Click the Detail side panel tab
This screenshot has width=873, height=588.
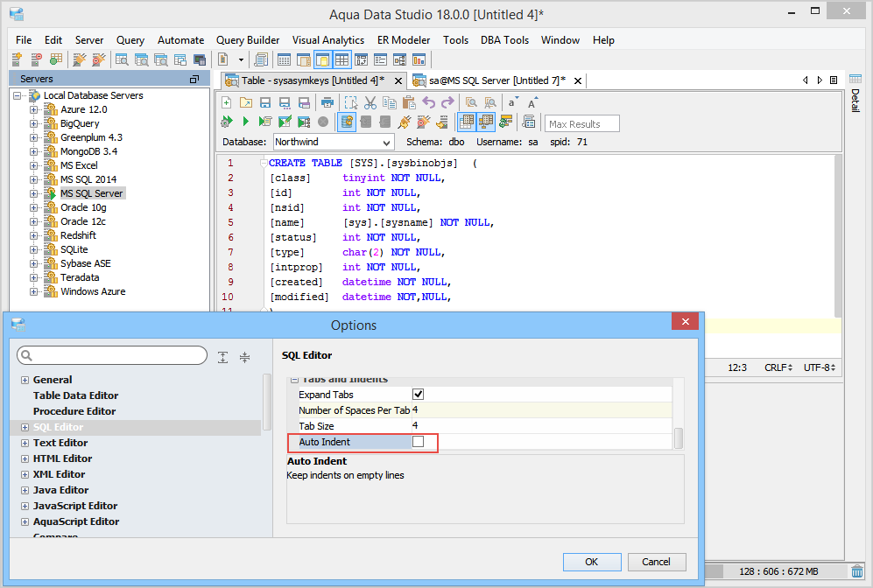point(855,94)
